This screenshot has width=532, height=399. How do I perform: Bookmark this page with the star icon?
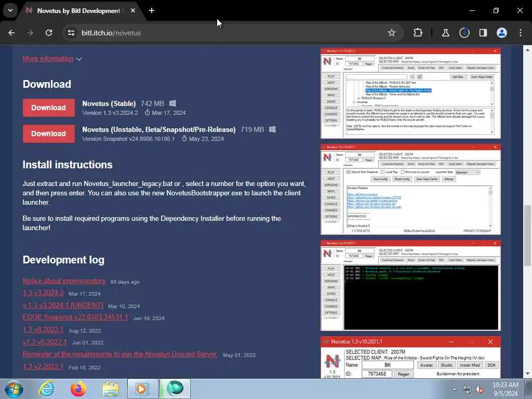tap(392, 33)
